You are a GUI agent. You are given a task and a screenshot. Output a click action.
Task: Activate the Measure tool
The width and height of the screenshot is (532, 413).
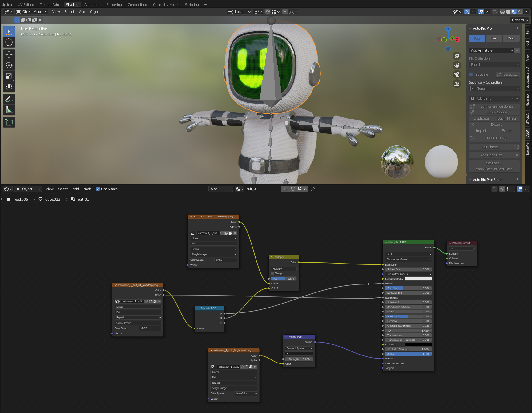click(9, 109)
